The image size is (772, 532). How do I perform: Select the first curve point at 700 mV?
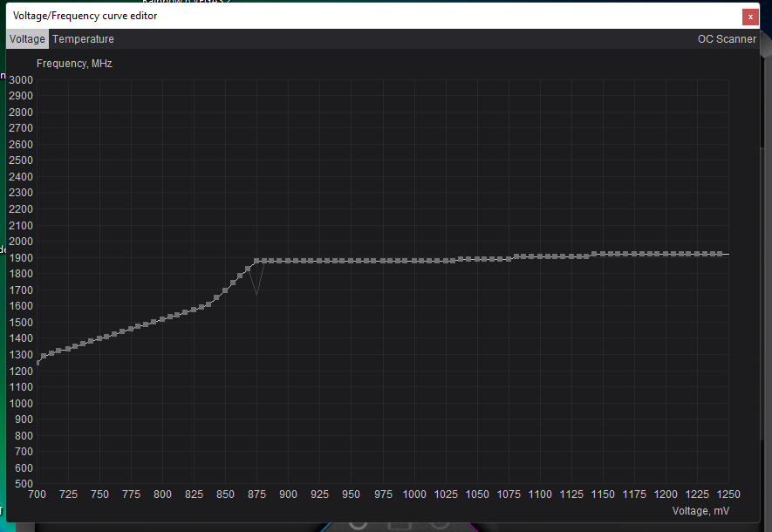point(38,363)
